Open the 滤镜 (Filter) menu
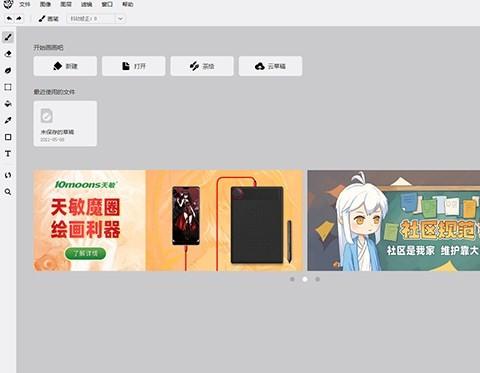This screenshot has width=480, height=373. (87, 4)
